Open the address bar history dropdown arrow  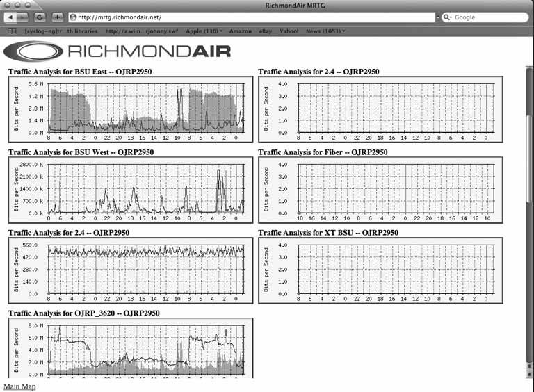click(x=437, y=17)
